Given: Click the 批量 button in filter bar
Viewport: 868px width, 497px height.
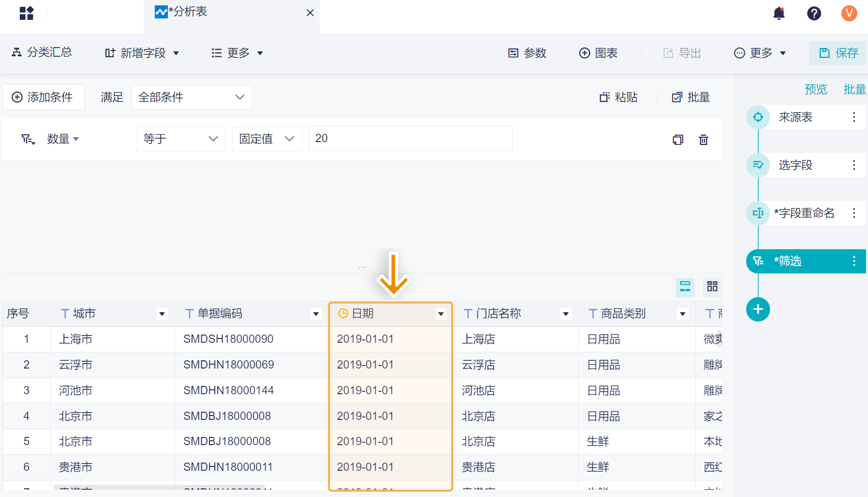Looking at the screenshot, I should 691,97.
